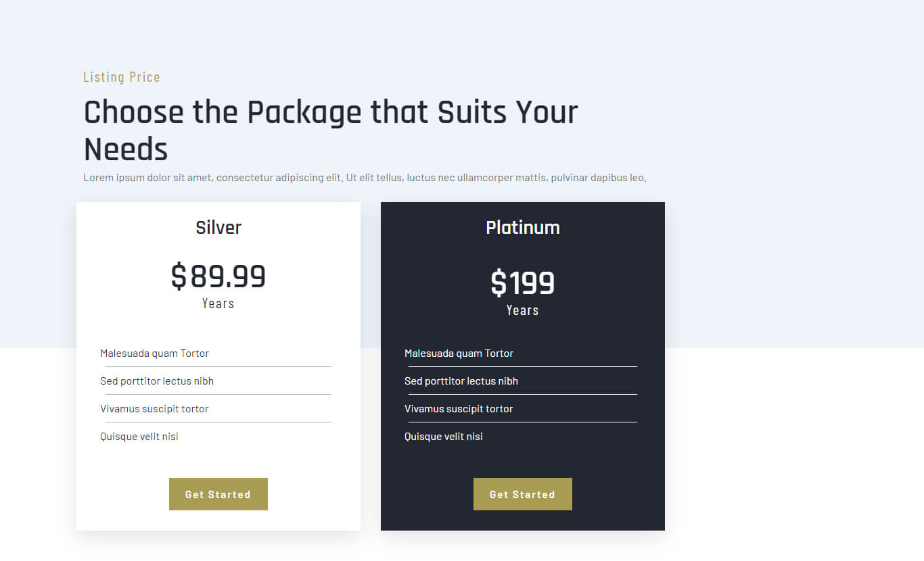Click "Quisque velit nisi" in Silver card
The height and width of the screenshot is (561, 924).
point(139,437)
